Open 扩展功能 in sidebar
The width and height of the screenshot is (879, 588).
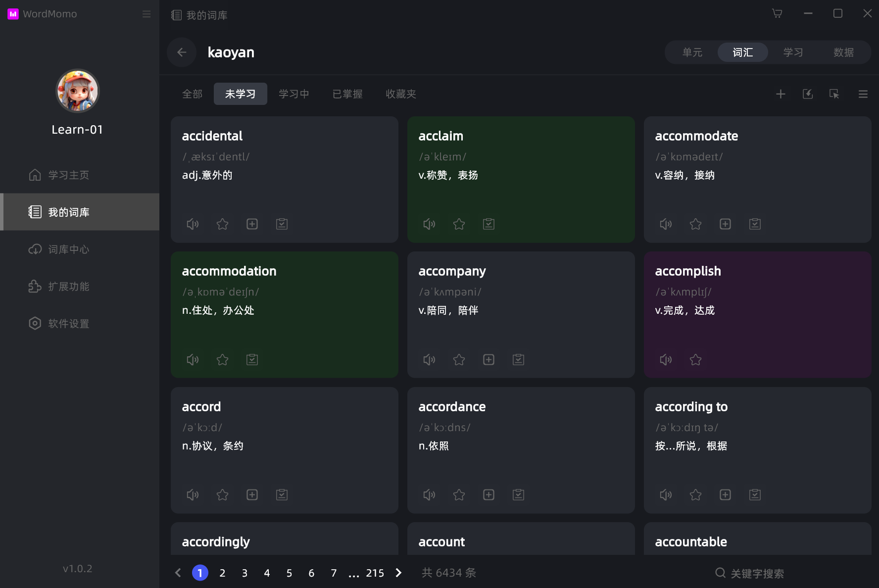(x=80, y=286)
